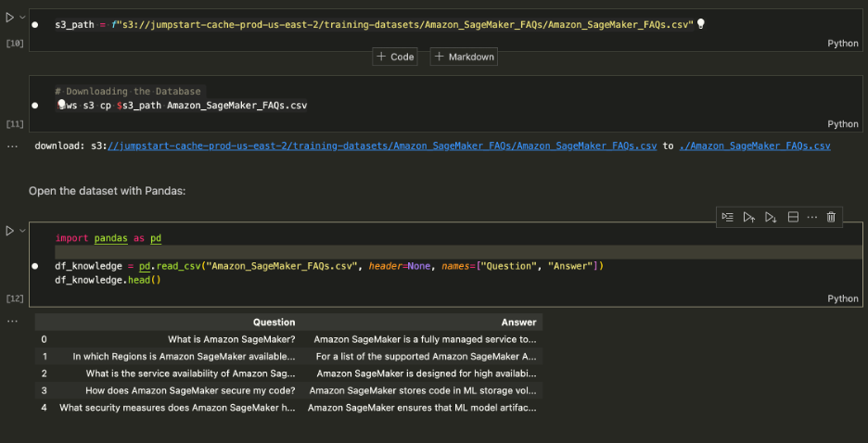The image size is (868, 443).
Task: Click the empty highlighted line in pandas cell
Action: pos(458,252)
